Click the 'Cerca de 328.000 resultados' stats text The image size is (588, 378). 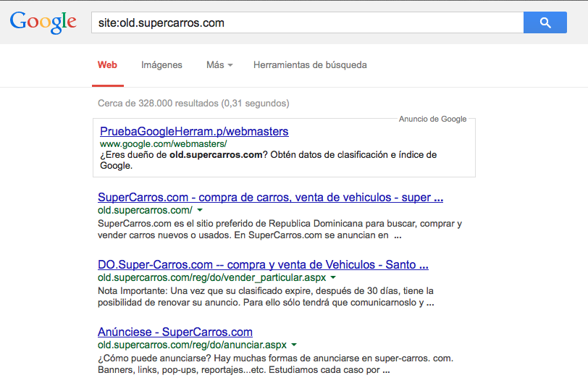(193, 103)
